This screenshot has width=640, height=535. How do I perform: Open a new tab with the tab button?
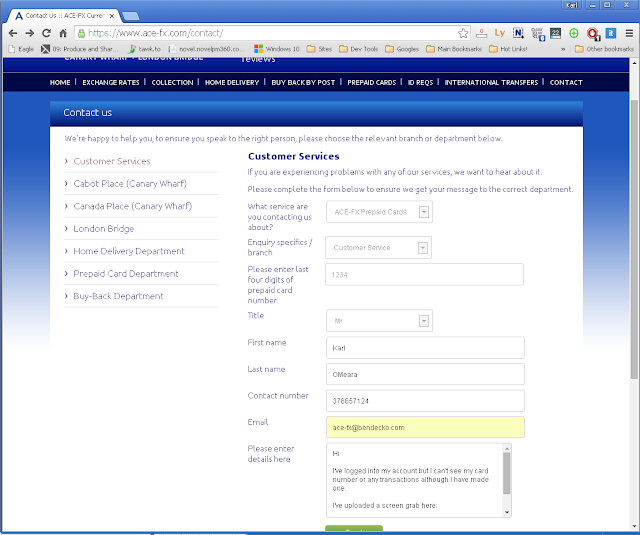click(x=131, y=16)
